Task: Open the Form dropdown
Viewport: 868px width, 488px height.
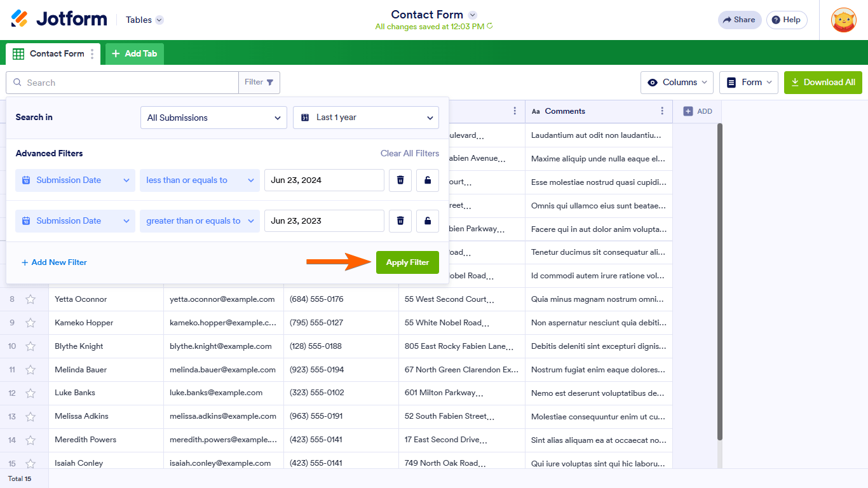Action: [749, 83]
